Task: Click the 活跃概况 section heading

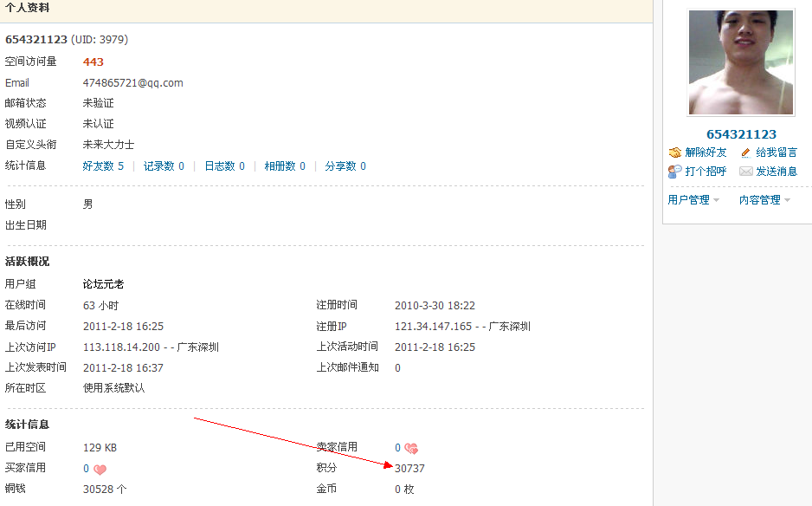Action: [x=27, y=262]
